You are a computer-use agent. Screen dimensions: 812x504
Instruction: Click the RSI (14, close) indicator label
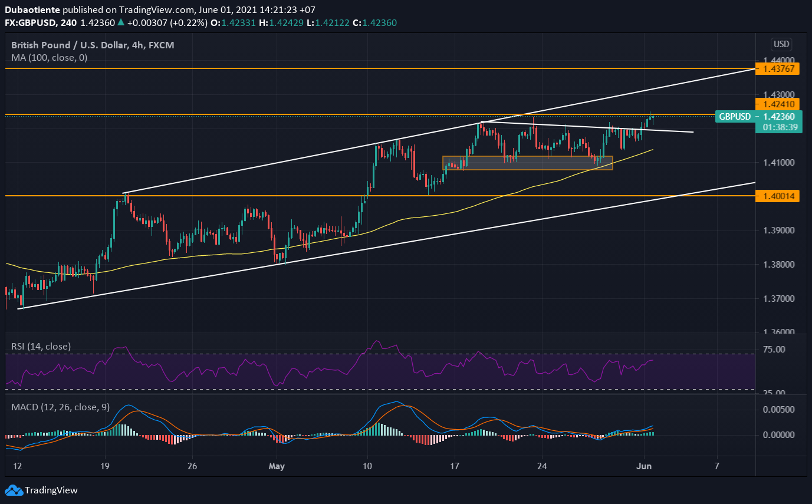[x=41, y=347]
